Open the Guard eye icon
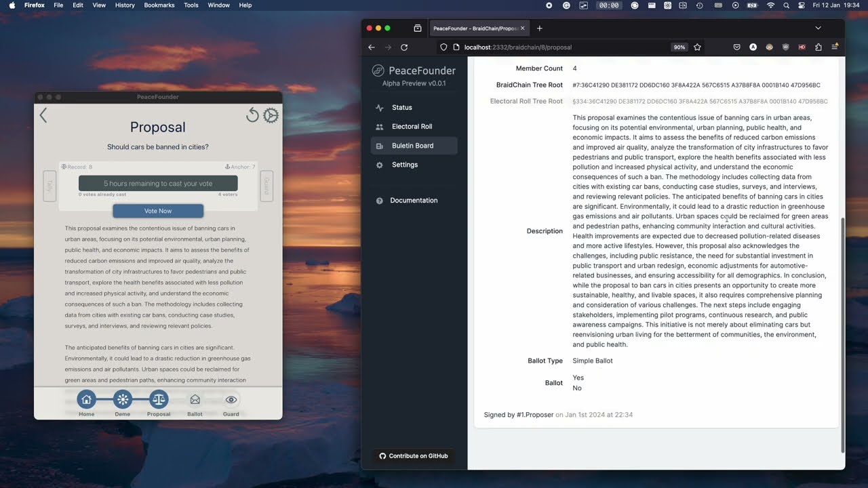This screenshot has width=868, height=488. click(x=231, y=400)
